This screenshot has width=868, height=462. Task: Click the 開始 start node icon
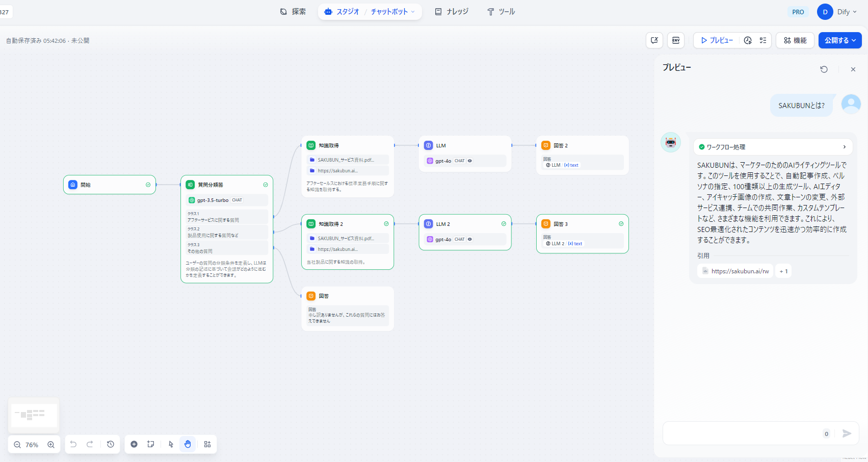(x=73, y=185)
